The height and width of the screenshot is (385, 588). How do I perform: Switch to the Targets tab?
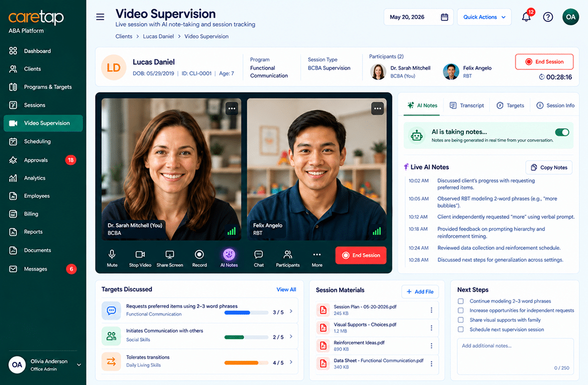tap(510, 106)
